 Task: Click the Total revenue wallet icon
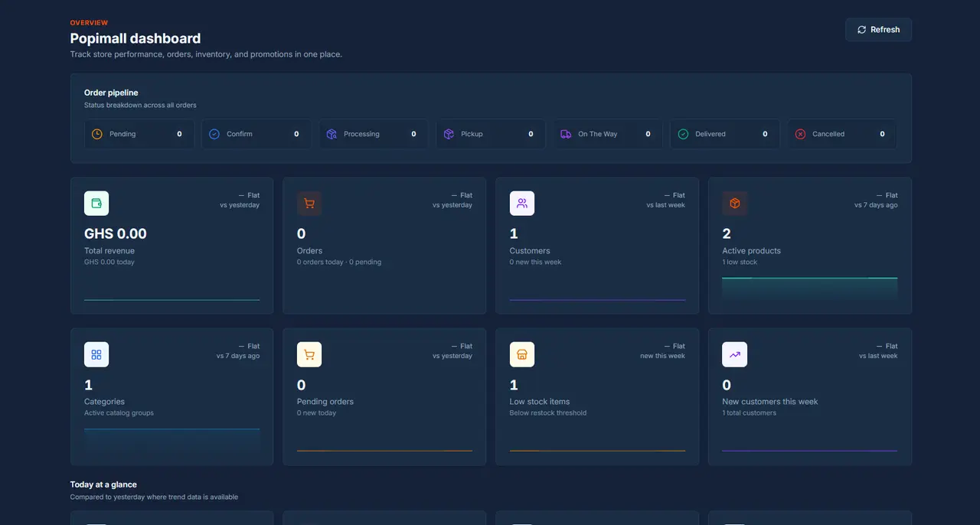96,204
